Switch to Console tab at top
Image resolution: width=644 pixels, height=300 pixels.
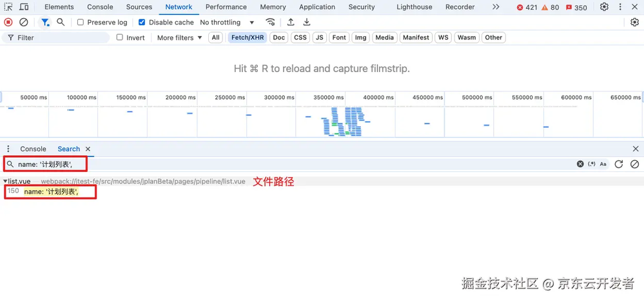tap(100, 7)
